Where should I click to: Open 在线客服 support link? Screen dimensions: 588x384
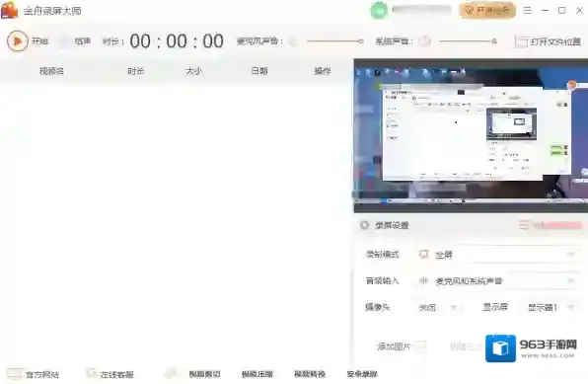tap(110, 374)
